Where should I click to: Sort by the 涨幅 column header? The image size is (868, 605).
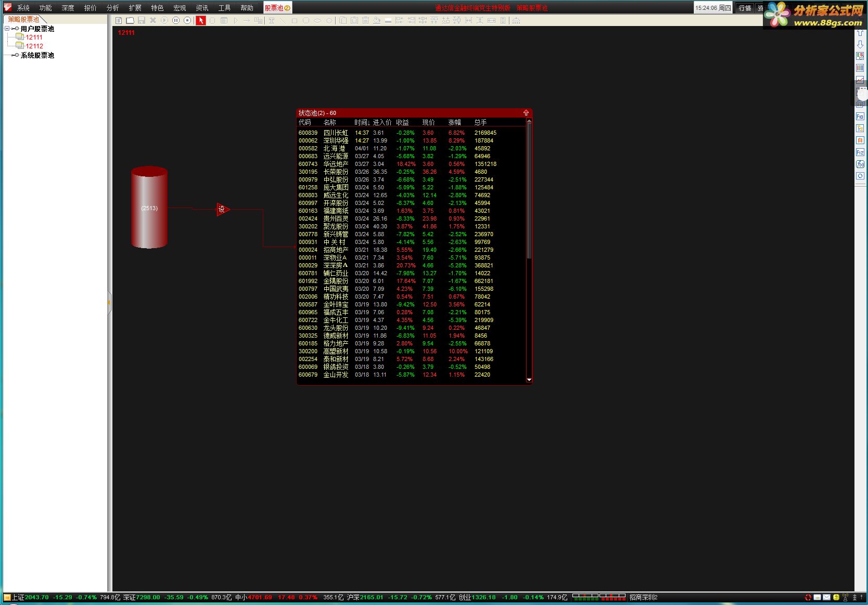pyautogui.click(x=454, y=123)
